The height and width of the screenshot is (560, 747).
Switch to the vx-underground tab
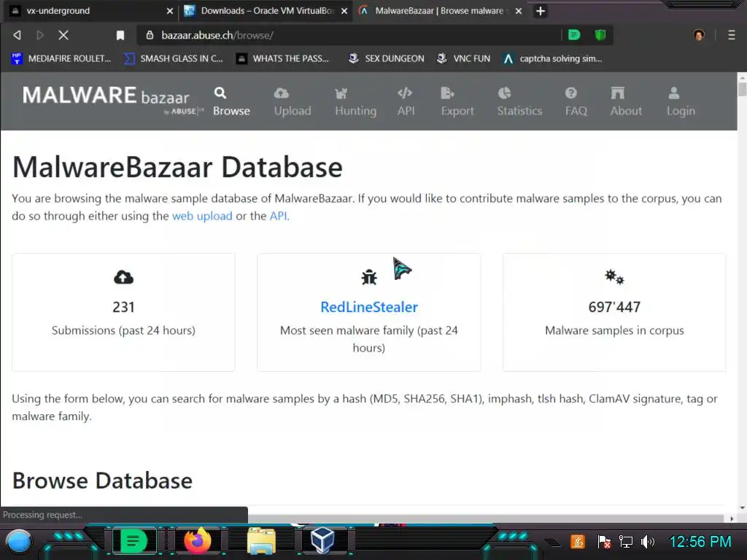[90, 11]
